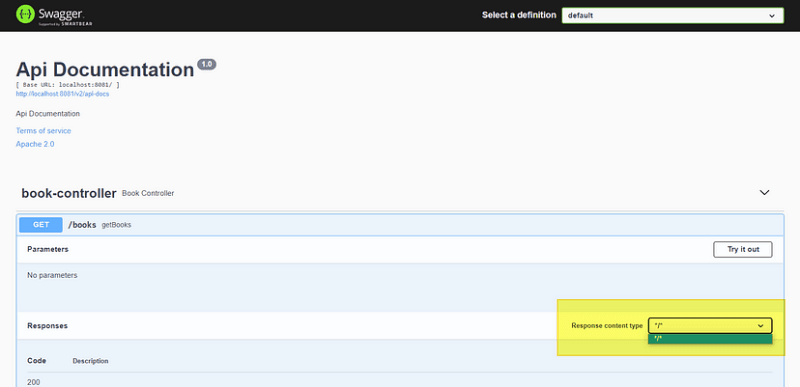The image size is (800, 387).
Task: Click the Api Documentation title
Action: (x=105, y=70)
